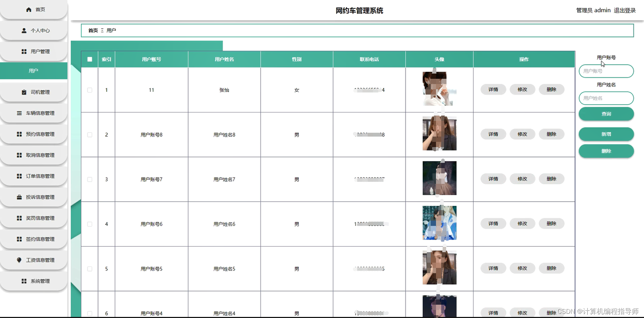Image resolution: width=644 pixels, height=318 pixels.
Task: Click 修改 for 用户账号8
Action: tap(522, 134)
